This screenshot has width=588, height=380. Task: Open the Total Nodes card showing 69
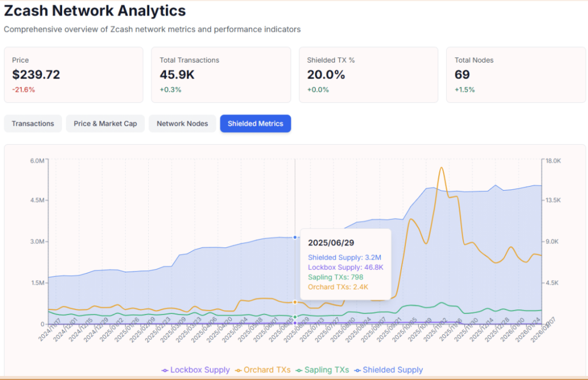515,75
